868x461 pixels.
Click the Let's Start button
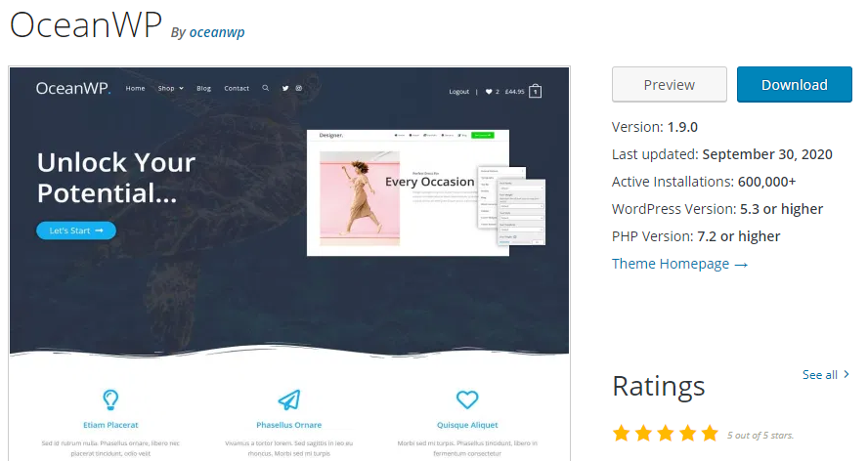click(x=76, y=230)
